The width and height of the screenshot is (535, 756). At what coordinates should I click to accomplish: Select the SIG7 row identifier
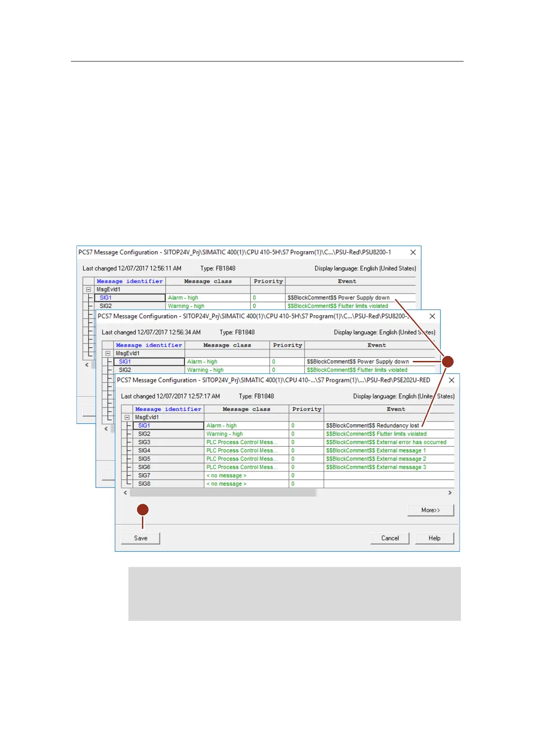(168, 475)
